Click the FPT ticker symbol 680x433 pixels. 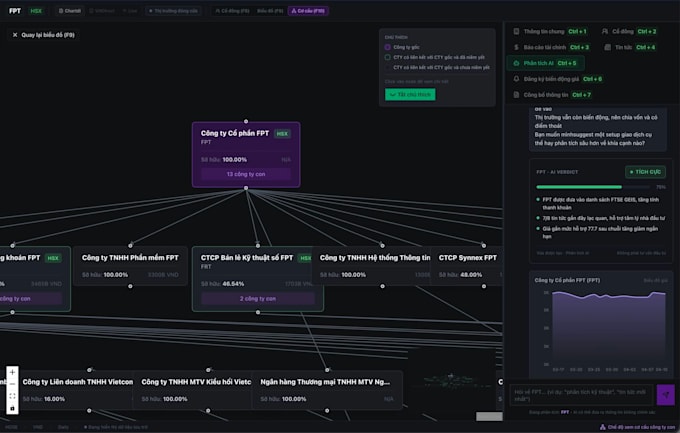click(x=15, y=10)
